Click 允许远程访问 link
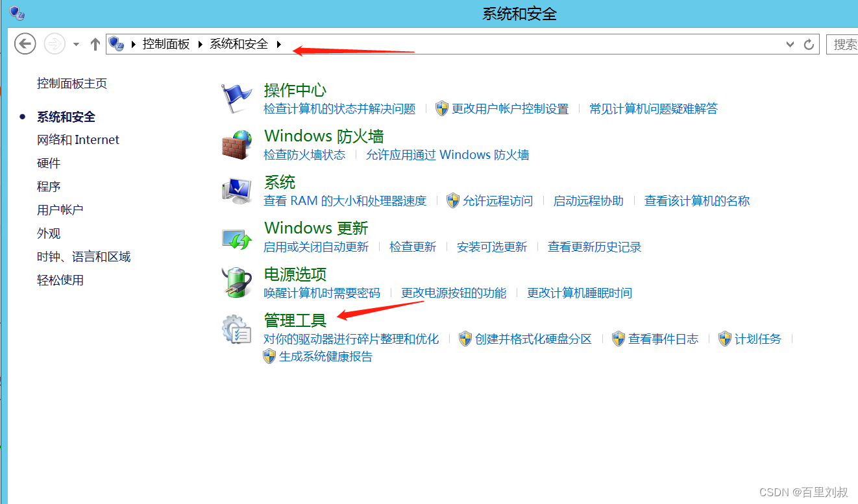This screenshot has height=504, width=858. (x=498, y=200)
